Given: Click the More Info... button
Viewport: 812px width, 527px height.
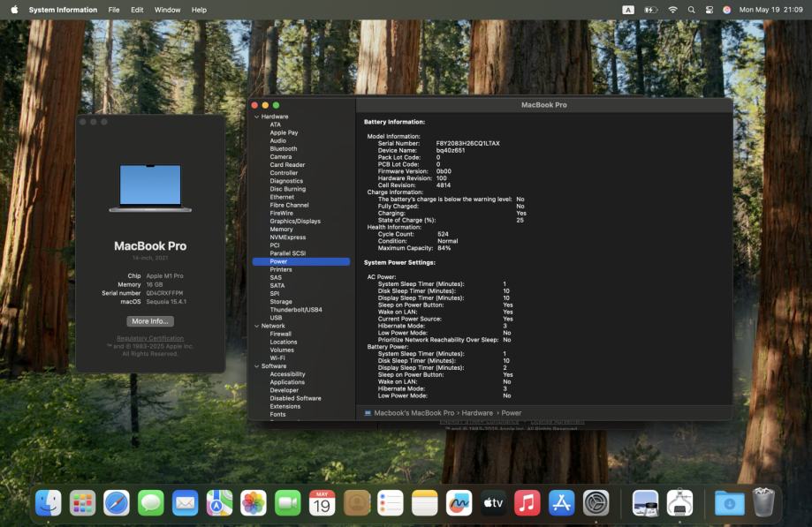Looking at the screenshot, I should pos(150,321).
